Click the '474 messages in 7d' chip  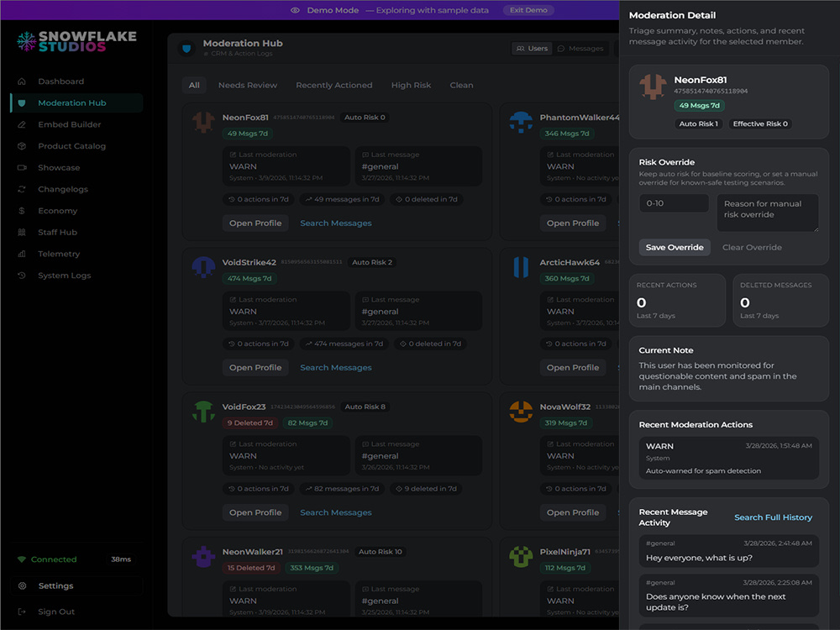344,344
